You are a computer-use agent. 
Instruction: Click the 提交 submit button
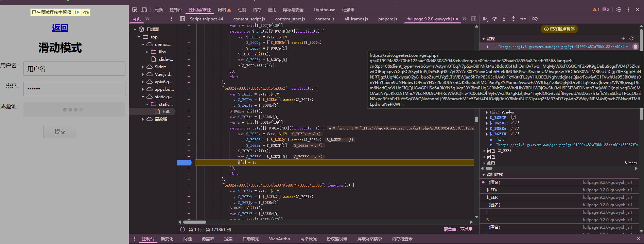60,132
